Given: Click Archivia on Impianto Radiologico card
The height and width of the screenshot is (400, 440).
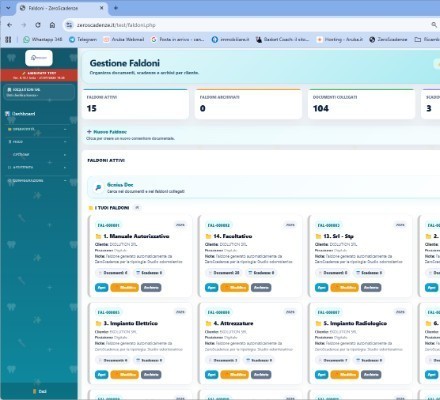Looking at the screenshot, I should [x=371, y=375].
